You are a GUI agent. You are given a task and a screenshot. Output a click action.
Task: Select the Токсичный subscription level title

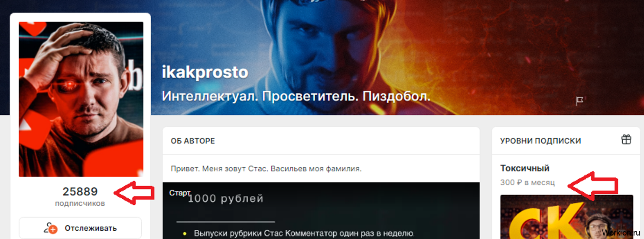[x=525, y=168]
